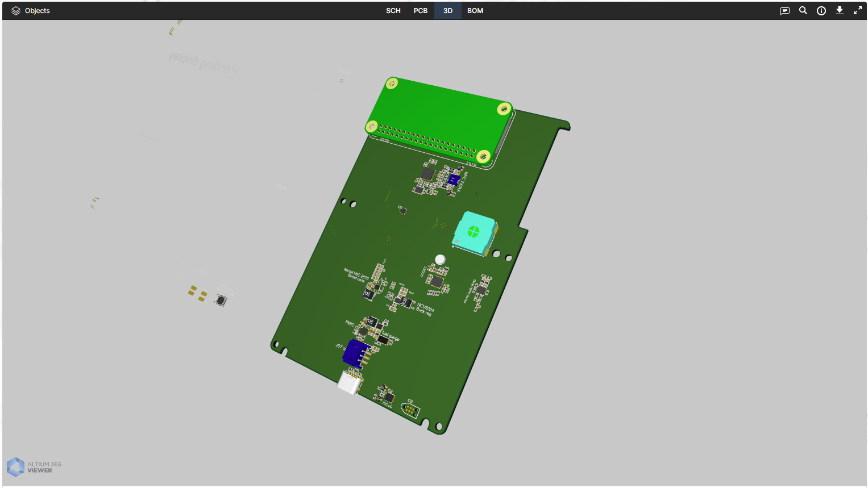
Task: Select the loose black round button off-board
Action: (x=221, y=300)
